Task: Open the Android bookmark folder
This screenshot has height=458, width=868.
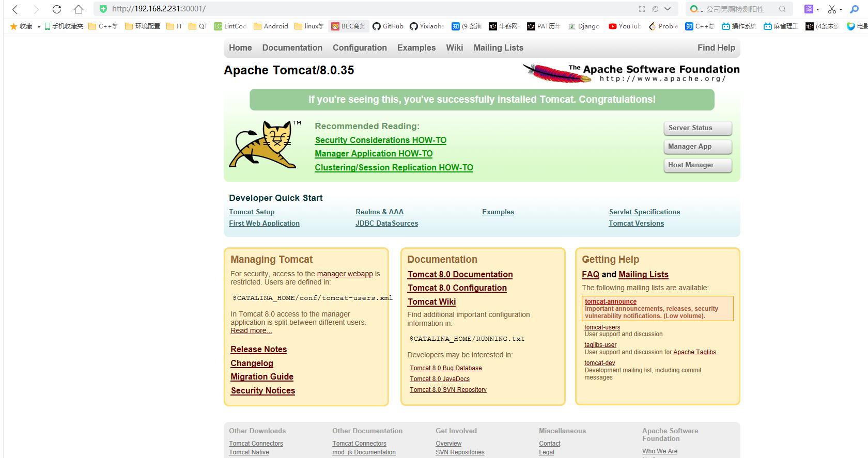Action: coord(271,26)
